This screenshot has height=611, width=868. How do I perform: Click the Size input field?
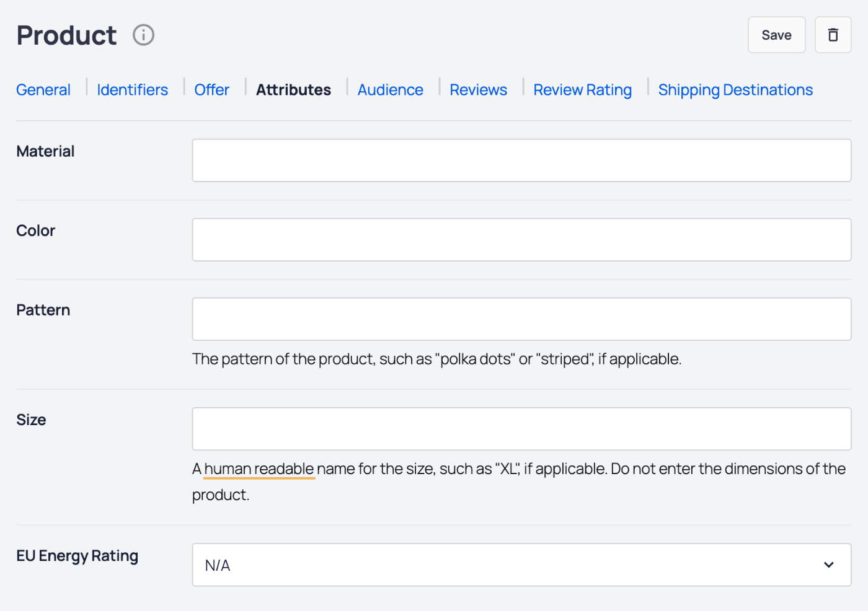(x=521, y=429)
